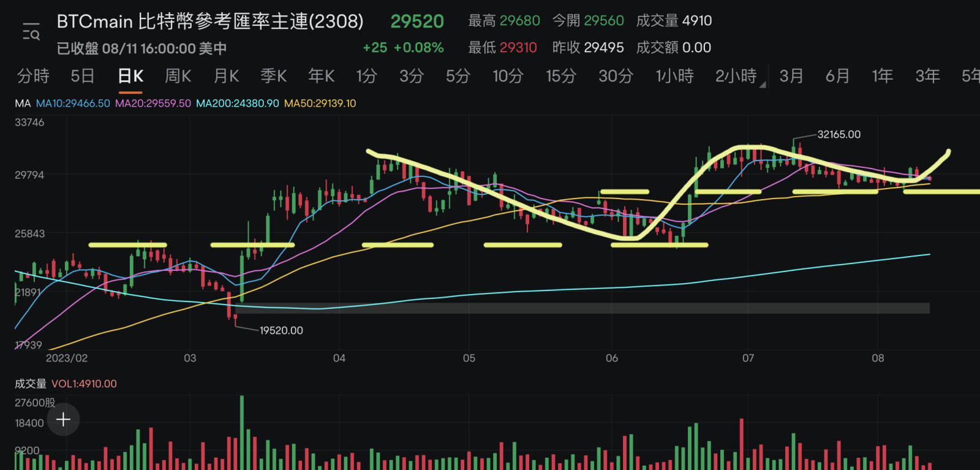The width and height of the screenshot is (980, 470).
Task: Switch to 15分 interval chart
Action: pos(562,76)
